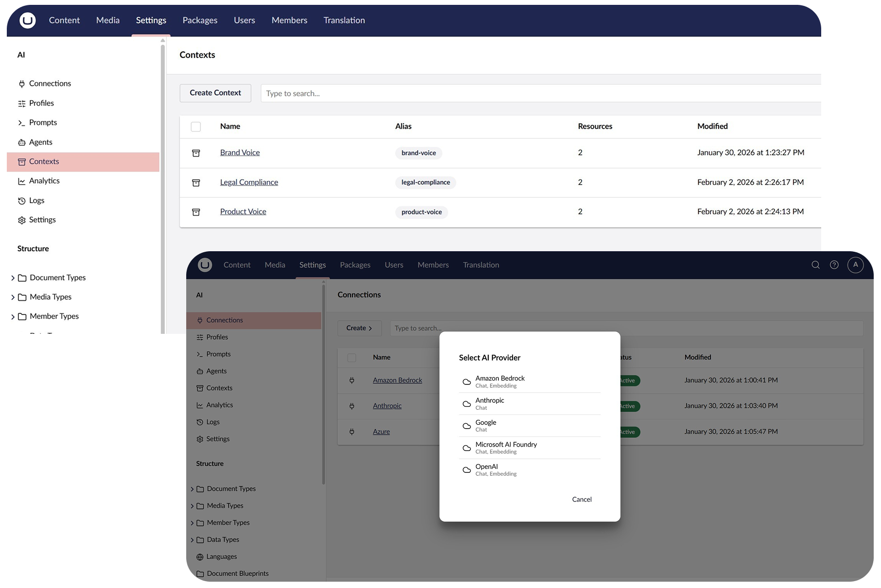Click the Logs history icon

click(x=22, y=200)
